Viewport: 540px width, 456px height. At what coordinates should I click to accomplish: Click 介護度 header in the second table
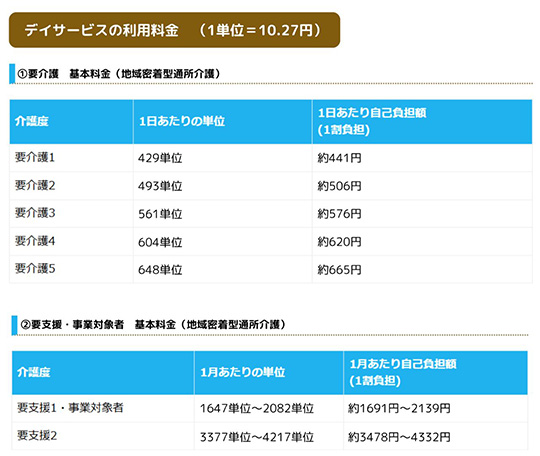click(x=103, y=373)
